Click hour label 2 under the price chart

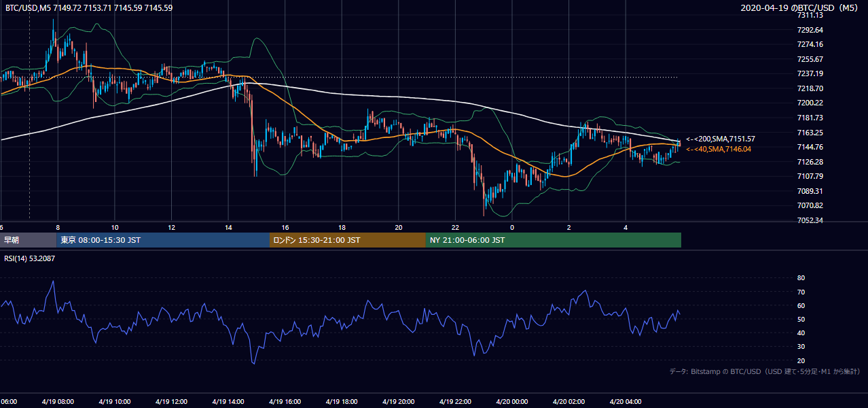pyautogui.click(x=569, y=228)
